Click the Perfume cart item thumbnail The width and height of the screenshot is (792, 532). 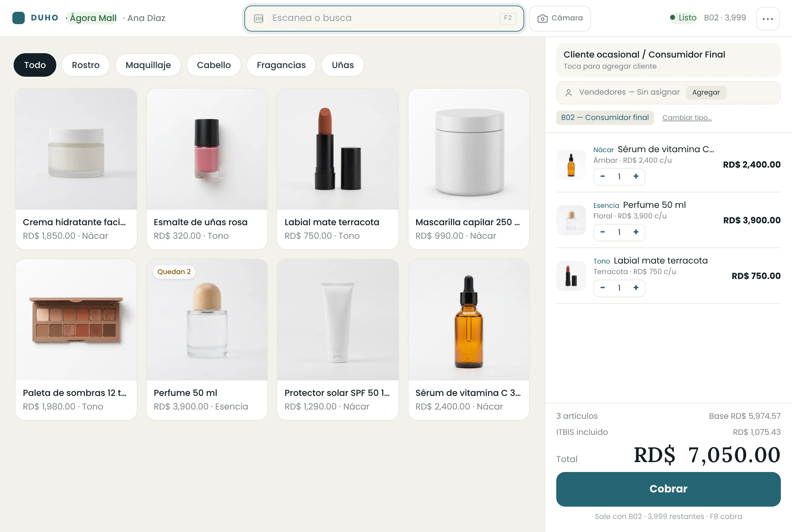(571, 220)
